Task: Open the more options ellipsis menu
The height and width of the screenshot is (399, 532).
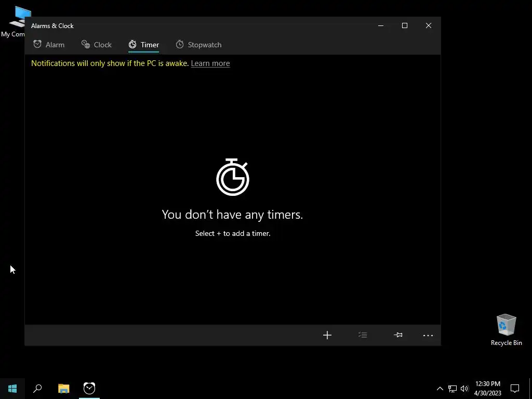Action: [428, 335]
